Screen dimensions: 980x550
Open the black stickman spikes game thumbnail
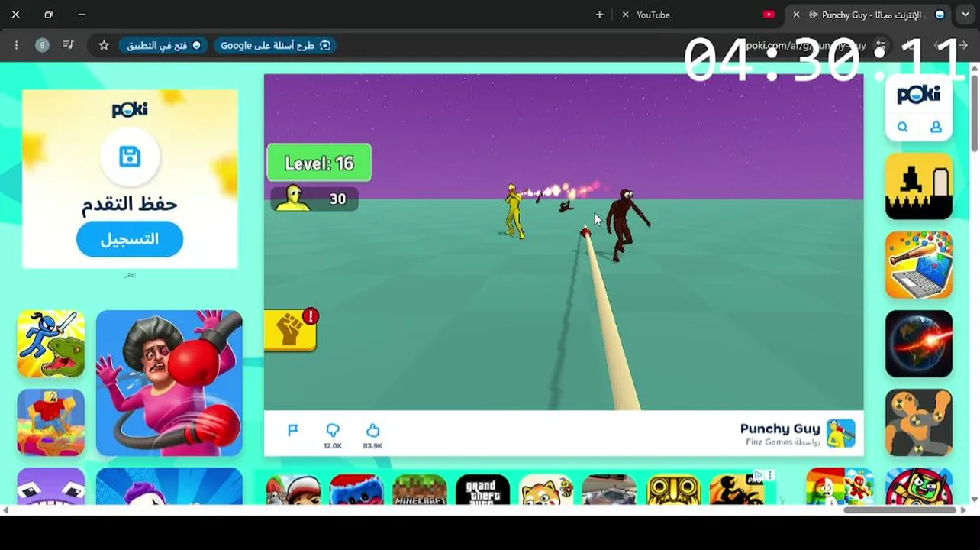(x=919, y=186)
